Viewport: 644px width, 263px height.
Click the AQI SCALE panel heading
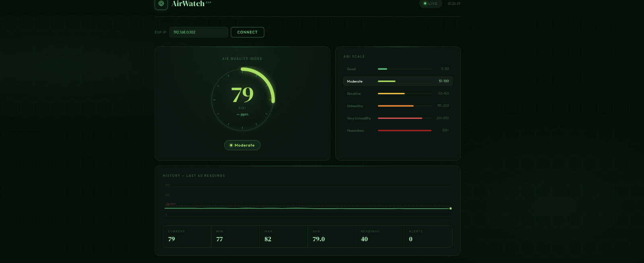(x=354, y=56)
